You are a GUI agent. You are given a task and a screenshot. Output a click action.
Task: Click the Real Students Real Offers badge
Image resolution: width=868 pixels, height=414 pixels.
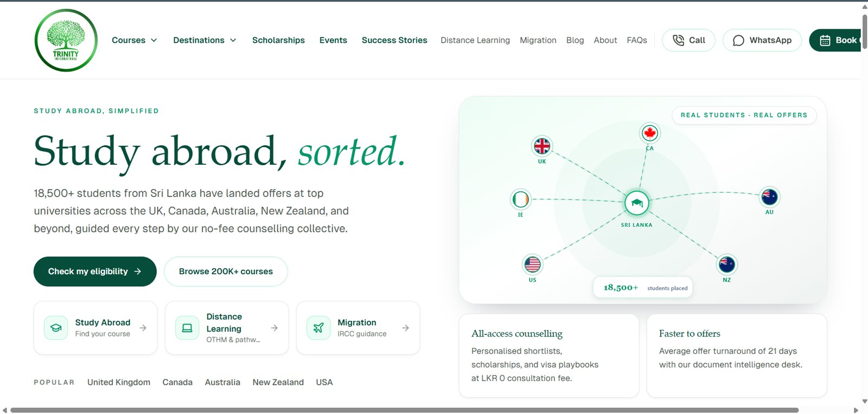744,115
